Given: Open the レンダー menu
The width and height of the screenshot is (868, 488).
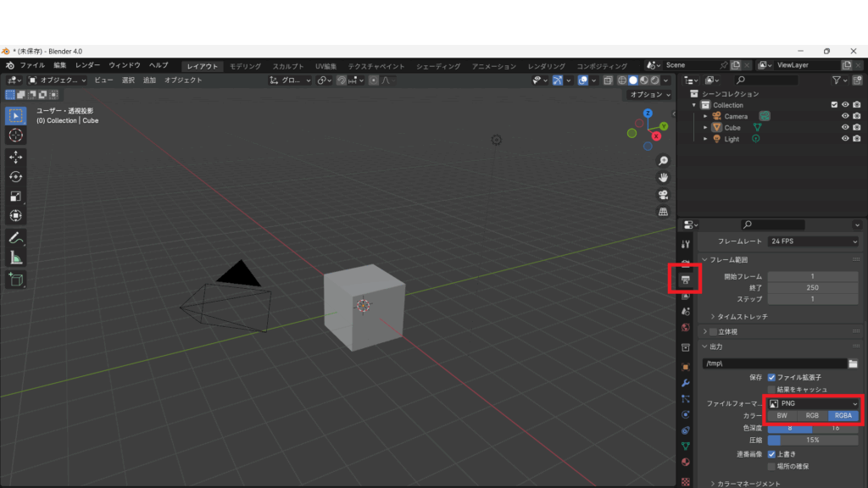Looking at the screenshot, I should pos(87,65).
